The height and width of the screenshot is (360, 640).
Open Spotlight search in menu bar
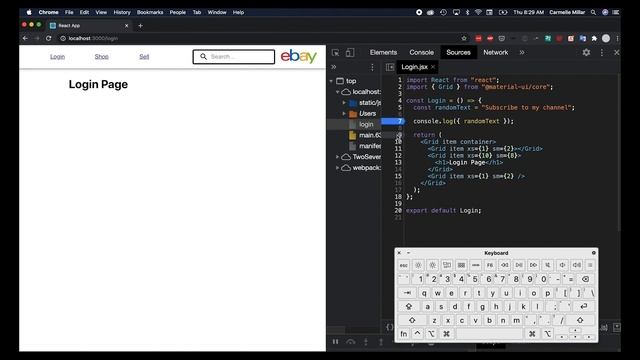pos(593,12)
